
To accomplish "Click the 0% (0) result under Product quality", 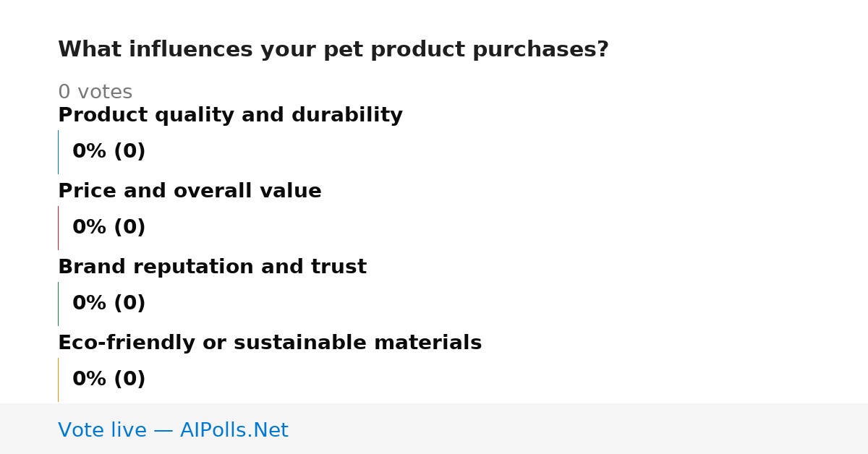I will pos(109,152).
